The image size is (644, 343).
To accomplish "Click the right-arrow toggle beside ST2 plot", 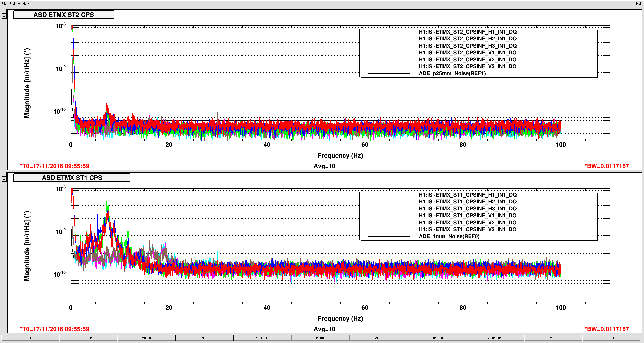I will (4, 11).
